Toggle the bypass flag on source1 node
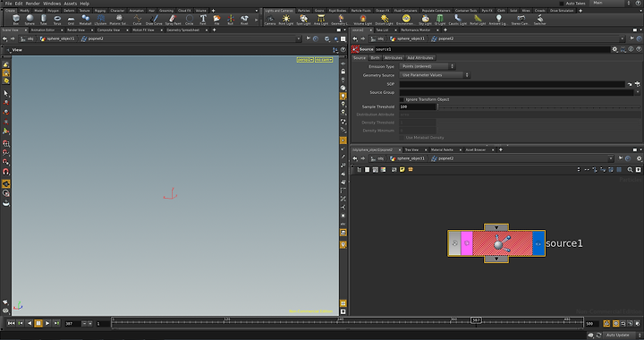 point(454,243)
